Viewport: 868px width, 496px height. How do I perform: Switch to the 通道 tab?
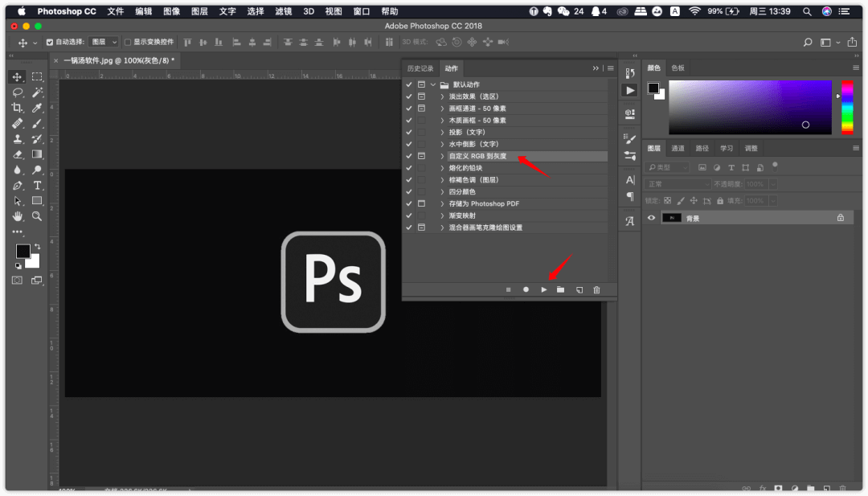(x=678, y=149)
